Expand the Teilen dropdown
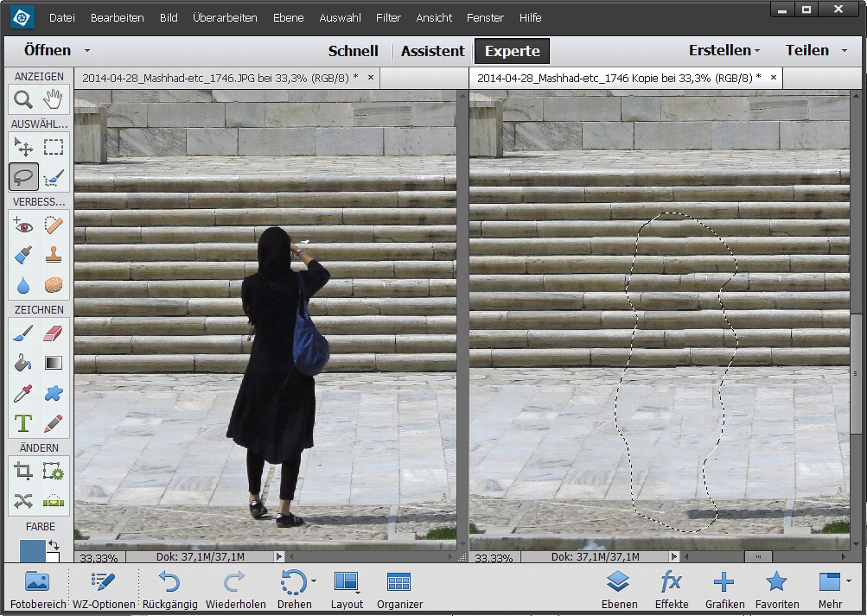This screenshot has width=867, height=616. (x=844, y=51)
